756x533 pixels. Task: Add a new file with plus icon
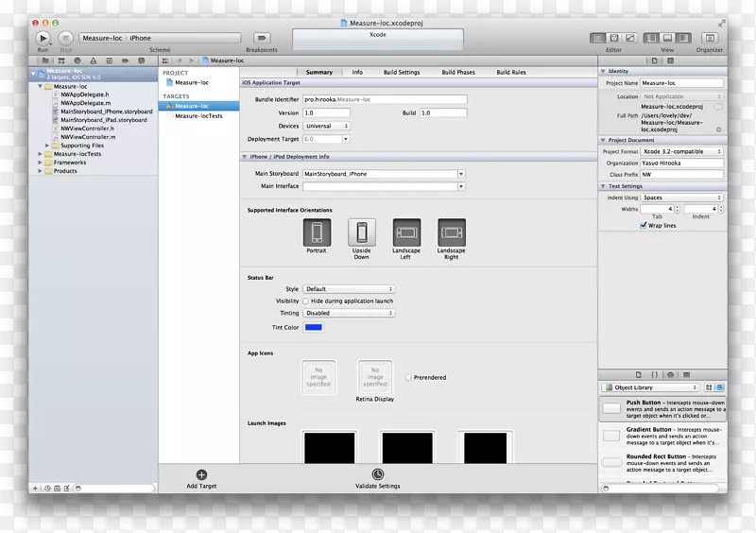[35, 489]
